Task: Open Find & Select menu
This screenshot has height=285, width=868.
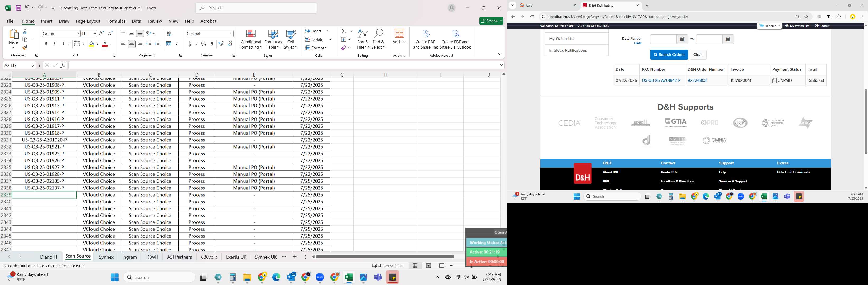Action: [379, 39]
